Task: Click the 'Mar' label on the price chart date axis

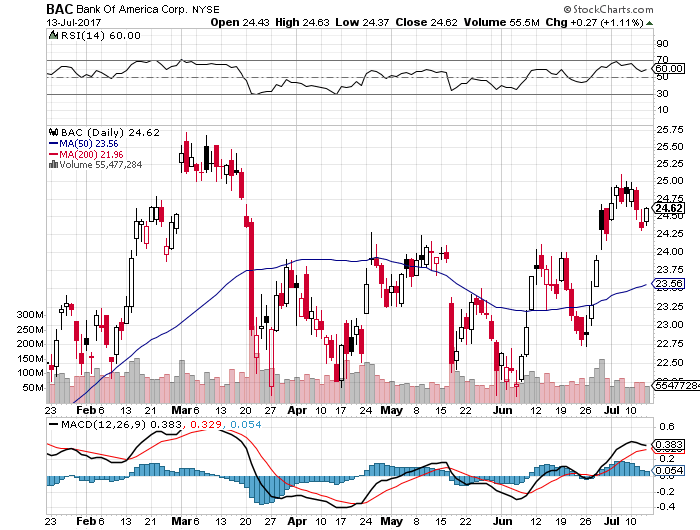Action: coord(181,410)
